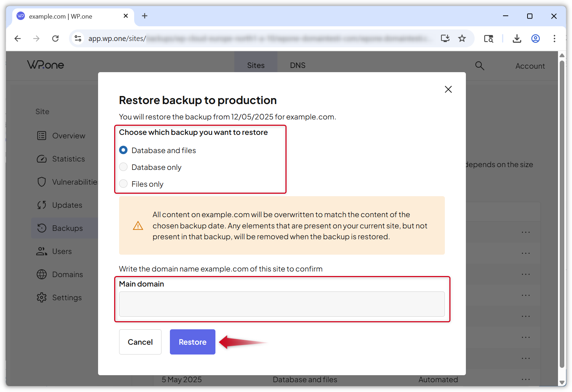Image resolution: width=572 pixels, height=392 pixels.
Task: Open Updates from the sidebar icon
Action: pyautogui.click(x=42, y=205)
